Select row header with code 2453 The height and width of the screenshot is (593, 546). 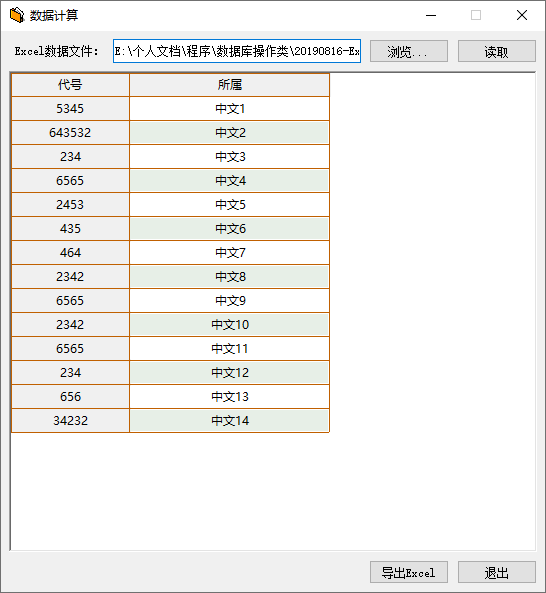(x=70, y=205)
